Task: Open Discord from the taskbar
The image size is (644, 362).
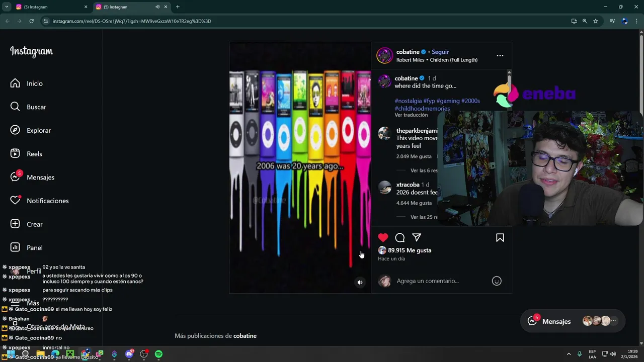Action: [x=129, y=354]
